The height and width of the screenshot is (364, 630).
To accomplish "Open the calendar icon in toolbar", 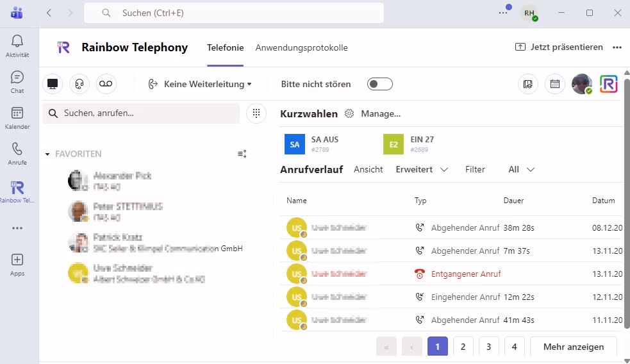I will 555,84.
